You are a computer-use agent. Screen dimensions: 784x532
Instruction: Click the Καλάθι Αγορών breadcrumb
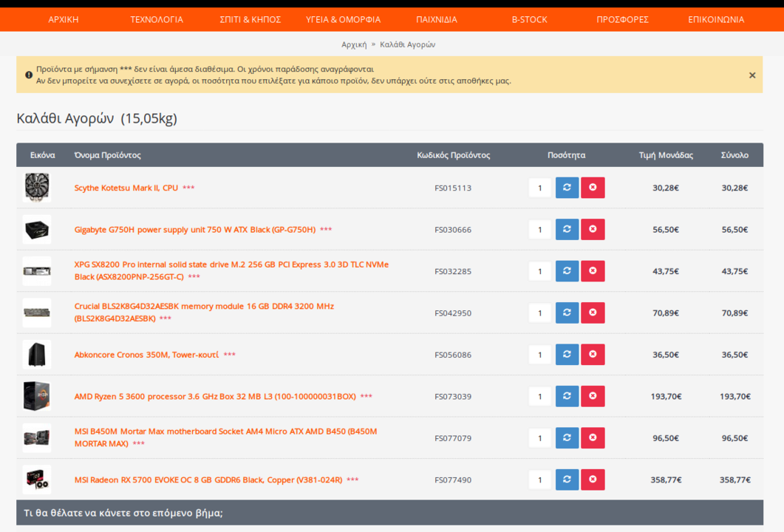pos(407,44)
